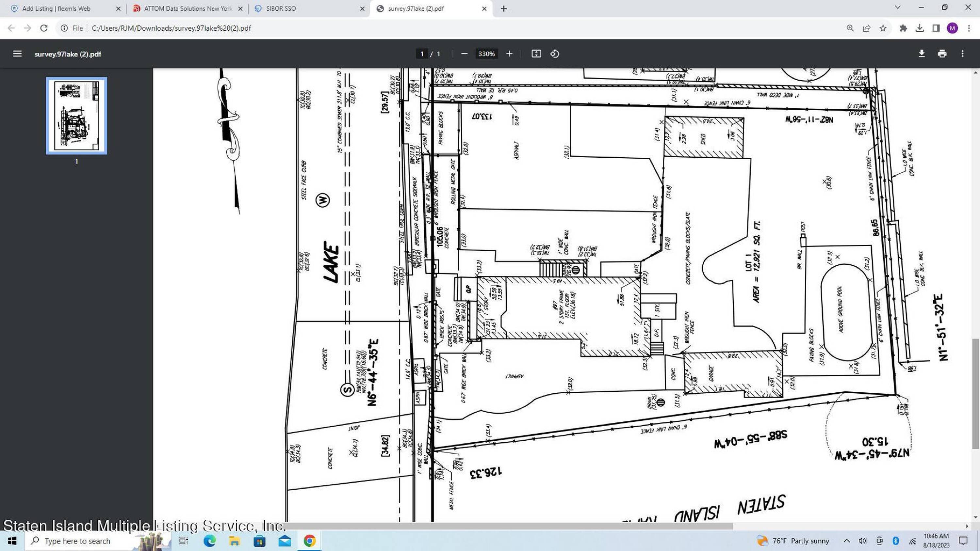Open a new browser tab
The image size is (980, 551).
504,8
